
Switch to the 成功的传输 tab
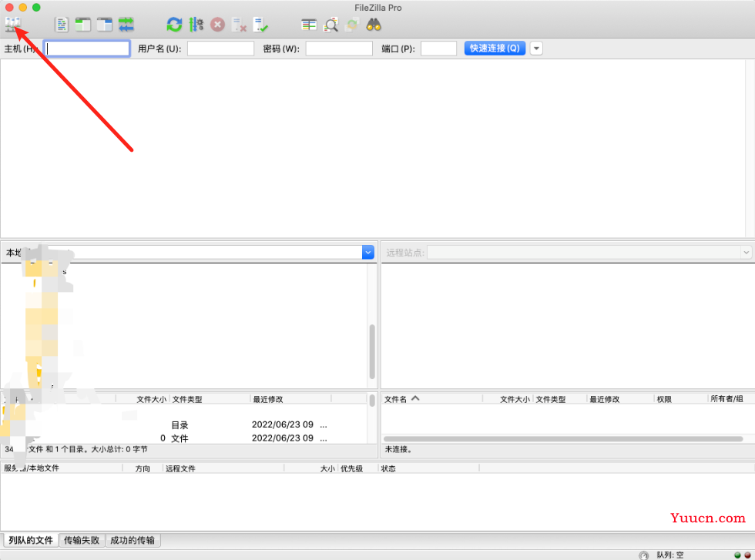[133, 540]
